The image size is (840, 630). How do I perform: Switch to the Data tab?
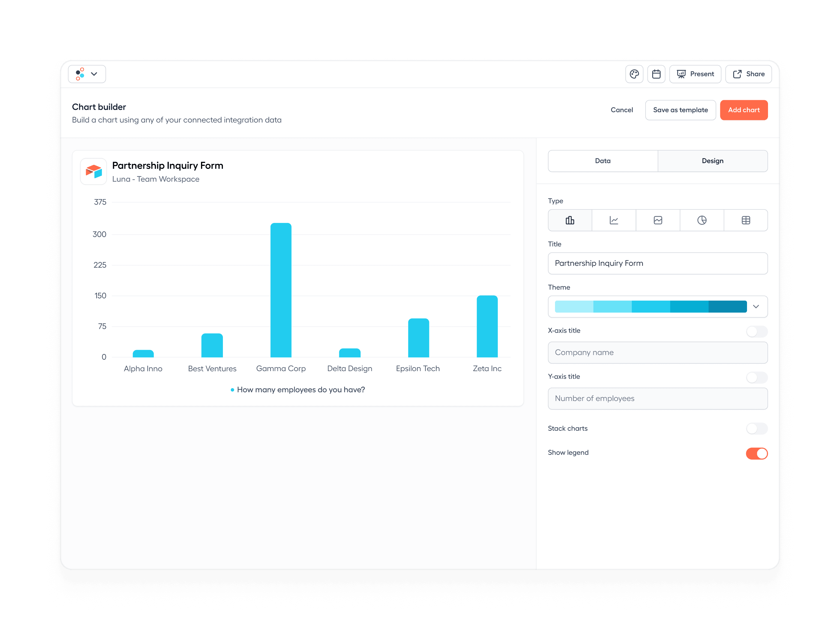(x=603, y=161)
